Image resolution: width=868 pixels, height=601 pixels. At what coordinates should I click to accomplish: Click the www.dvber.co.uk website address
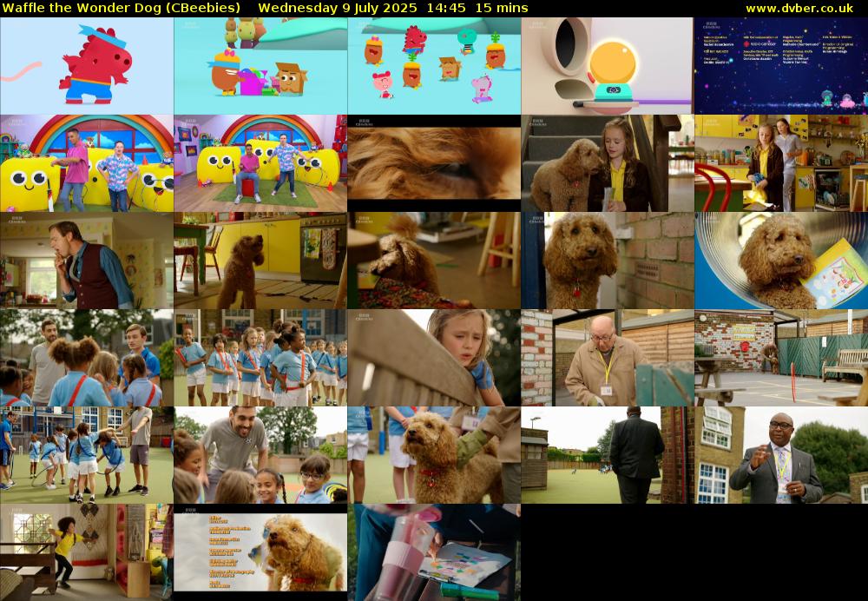[799, 8]
